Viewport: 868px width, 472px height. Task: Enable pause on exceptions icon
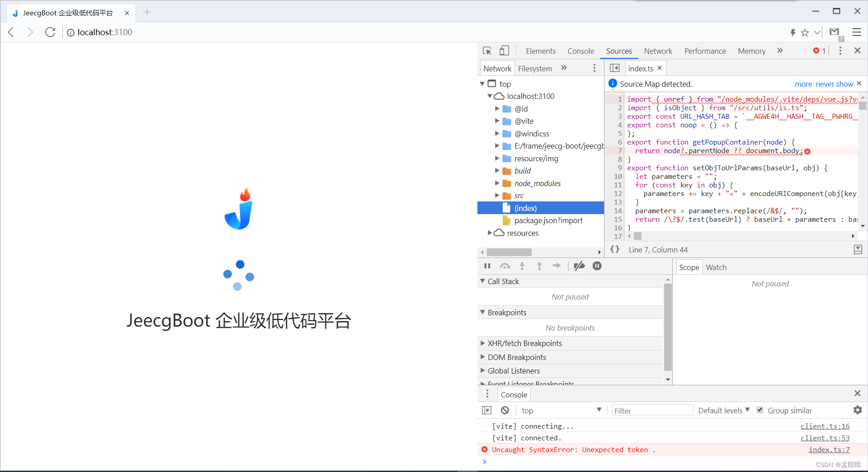(597, 266)
